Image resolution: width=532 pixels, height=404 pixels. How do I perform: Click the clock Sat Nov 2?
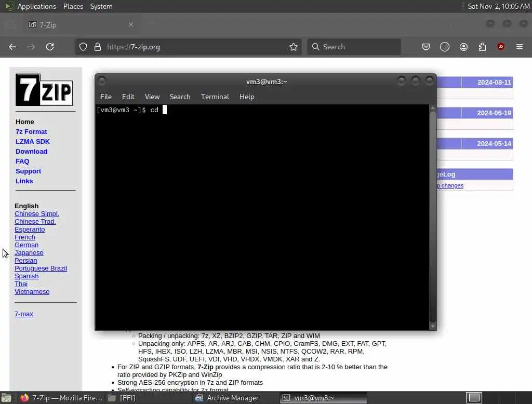click(498, 6)
